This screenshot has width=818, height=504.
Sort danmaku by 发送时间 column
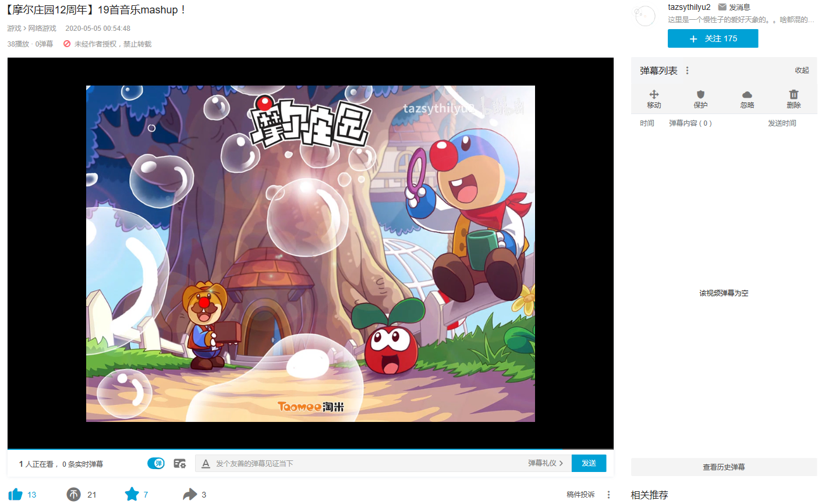782,123
